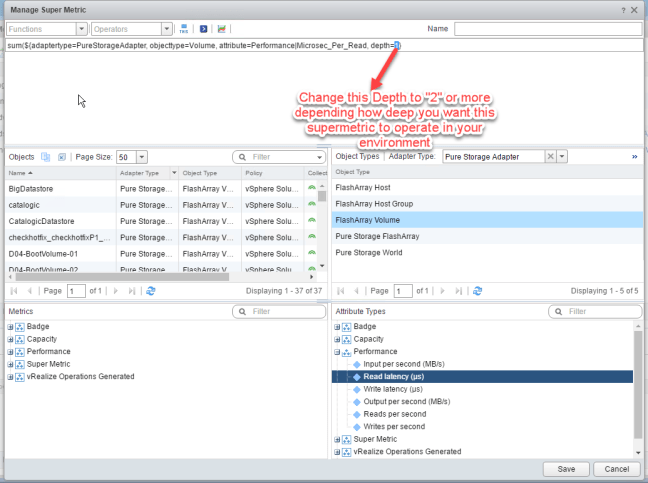Click the show formula description icon
Image resolution: width=648 pixels, height=483 pixels.
click(203, 30)
